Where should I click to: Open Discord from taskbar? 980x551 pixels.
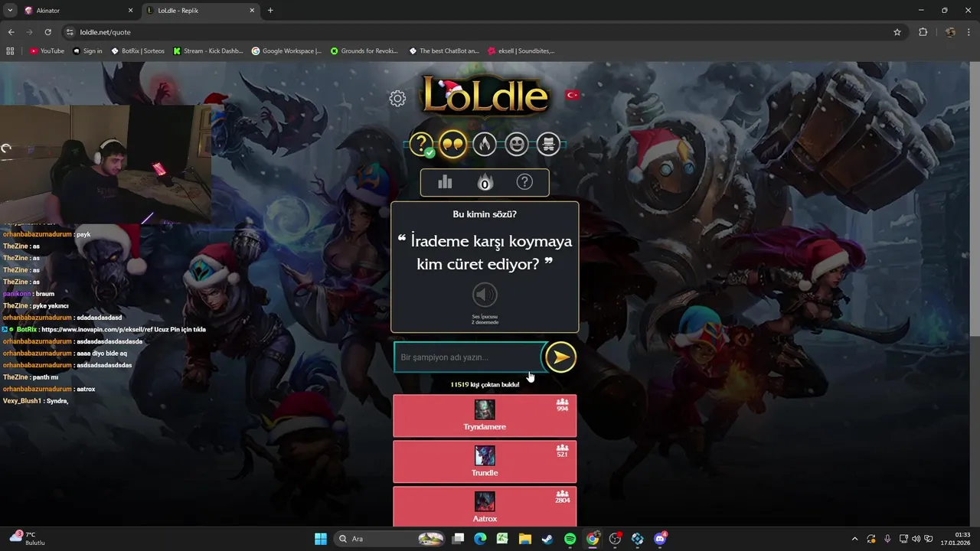tap(660, 539)
